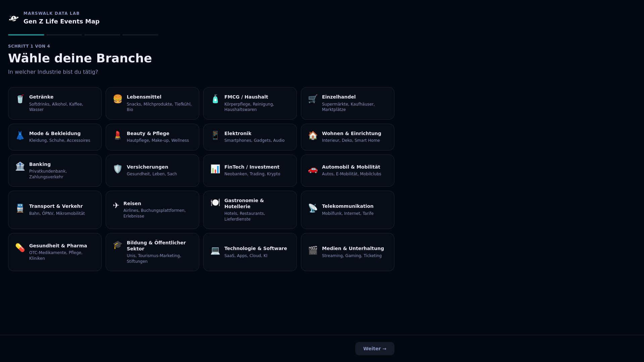
Task: Click the second progress step bar
Action: [x=64, y=35]
